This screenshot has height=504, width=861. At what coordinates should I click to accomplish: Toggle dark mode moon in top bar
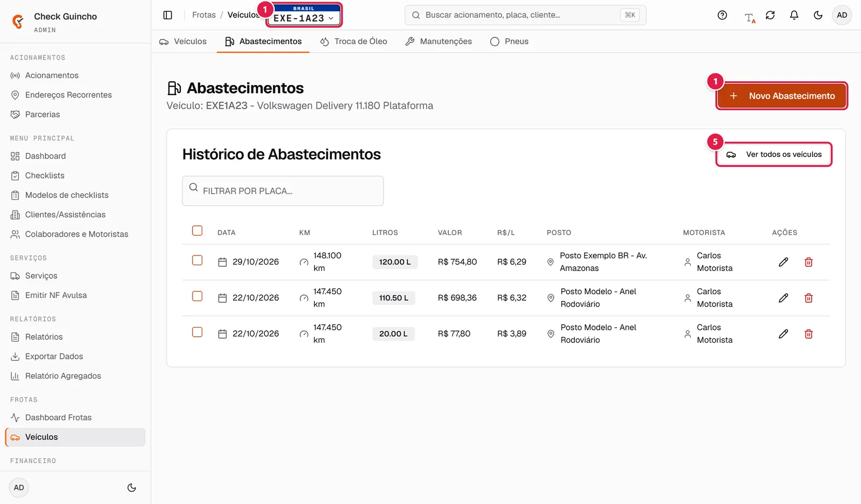pos(818,15)
